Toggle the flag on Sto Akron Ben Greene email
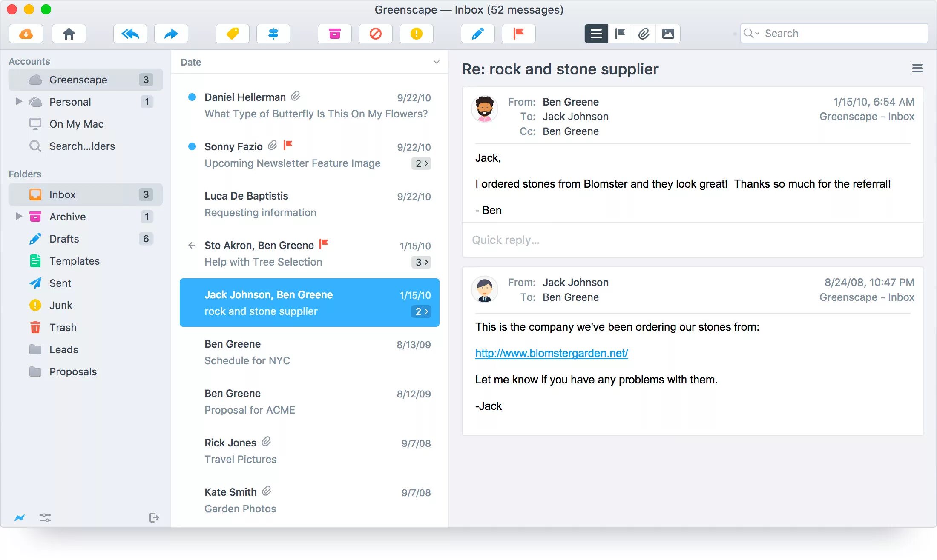The width and height of the screenshot is (937, 560). (325, 246)
